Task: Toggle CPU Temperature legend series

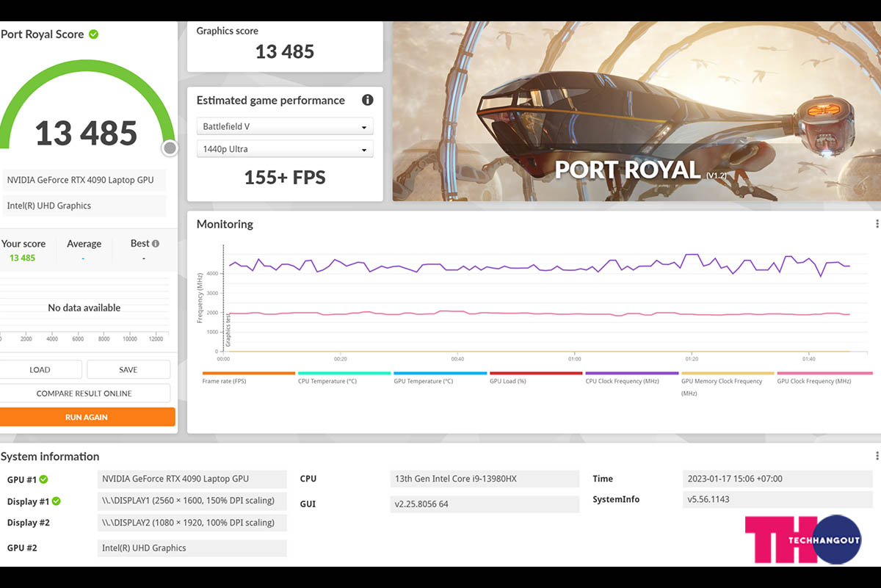Action: [344, 378]
